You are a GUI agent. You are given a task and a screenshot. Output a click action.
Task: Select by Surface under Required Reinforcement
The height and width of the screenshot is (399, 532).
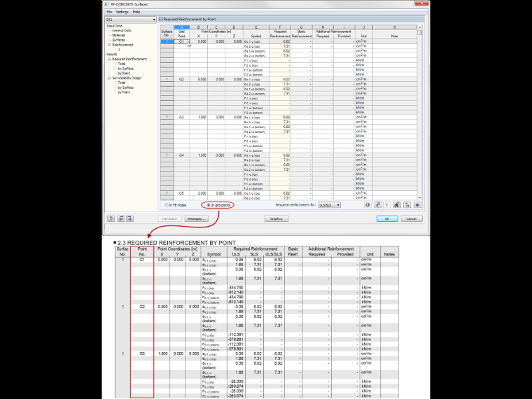125,69
